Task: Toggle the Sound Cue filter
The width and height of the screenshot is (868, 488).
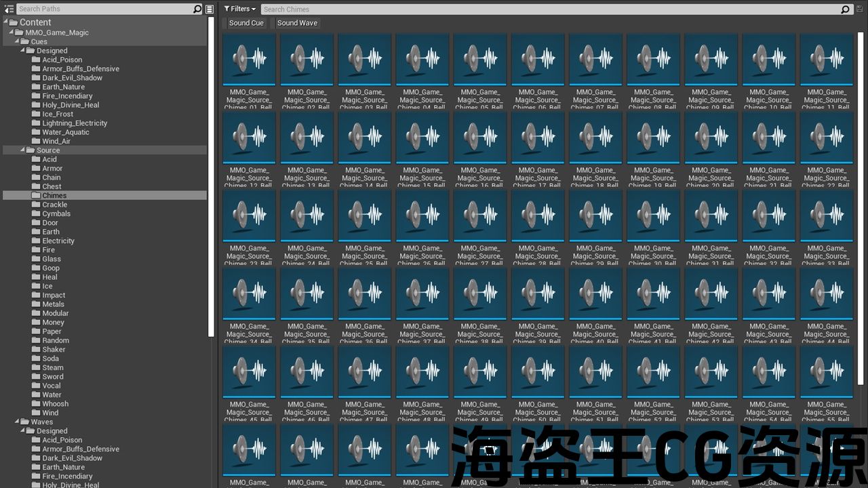Action: [x=246, y=23]
